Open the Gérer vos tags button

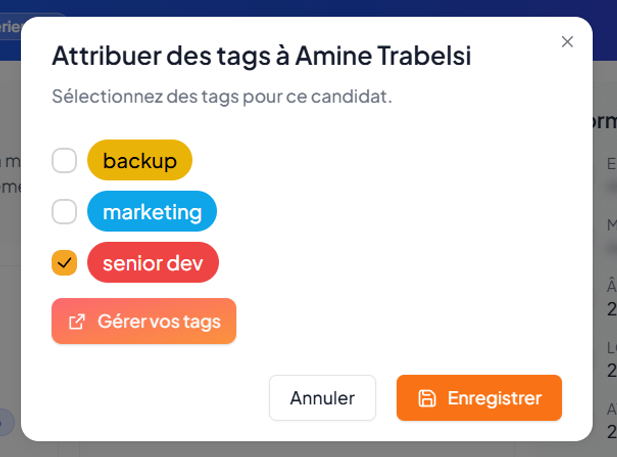144,321
